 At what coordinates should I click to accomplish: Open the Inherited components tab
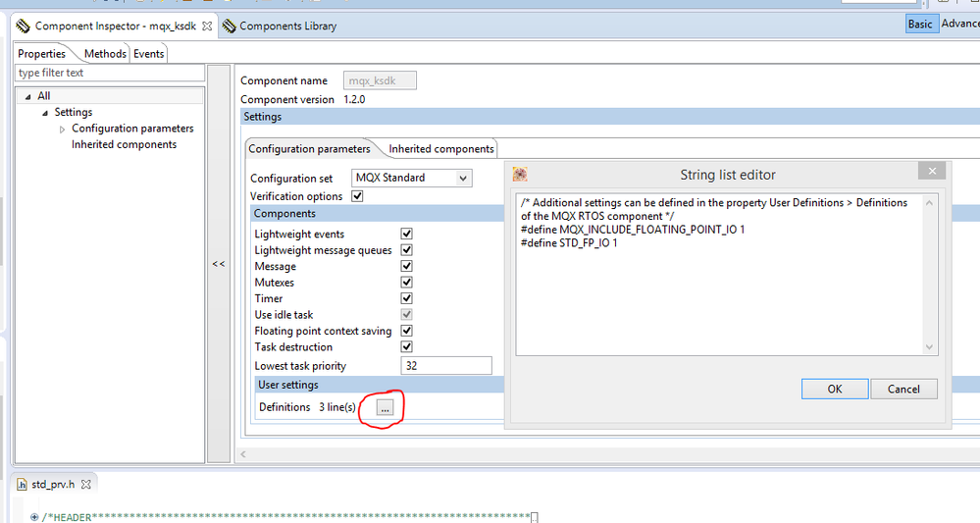(x=441, y=149)
